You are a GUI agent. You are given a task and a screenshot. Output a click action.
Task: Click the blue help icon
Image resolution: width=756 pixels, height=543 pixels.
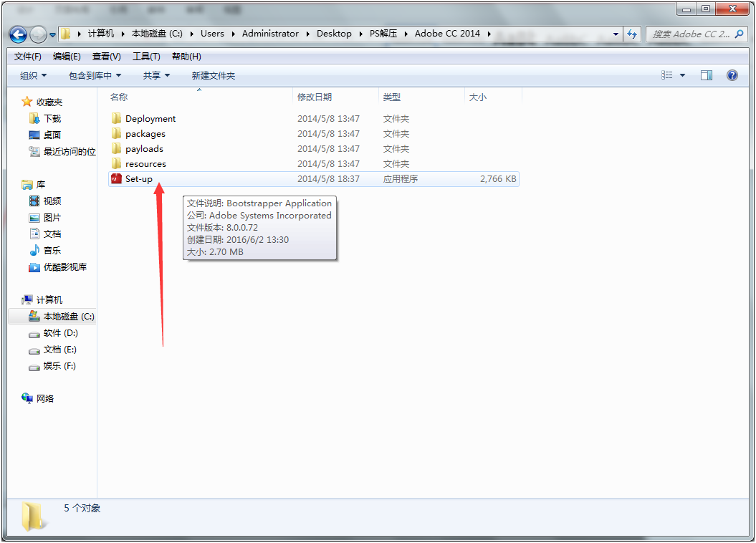732,75
